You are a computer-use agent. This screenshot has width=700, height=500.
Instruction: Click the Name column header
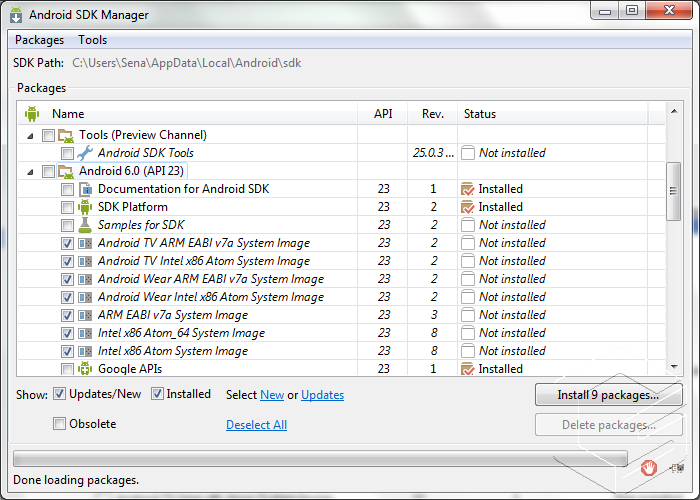[188, 114]
